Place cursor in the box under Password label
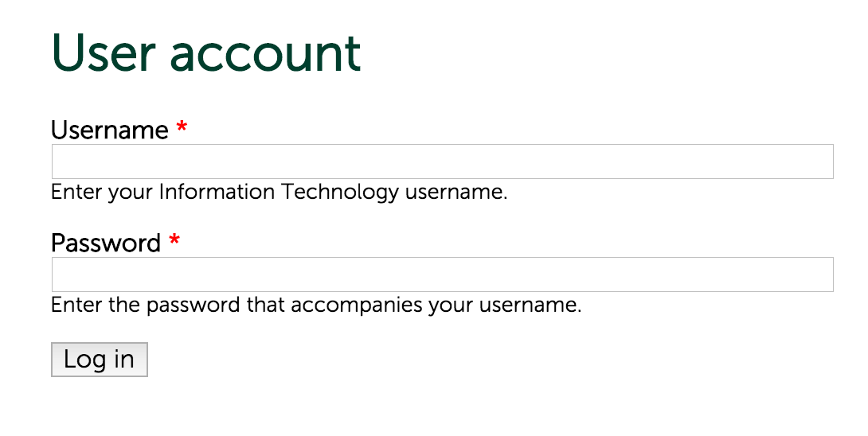Viewport: 868px width, 436px height. point(442,274)
